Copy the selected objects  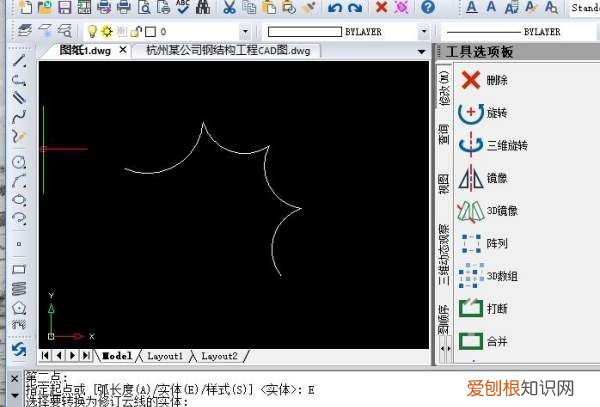[249, 7]
